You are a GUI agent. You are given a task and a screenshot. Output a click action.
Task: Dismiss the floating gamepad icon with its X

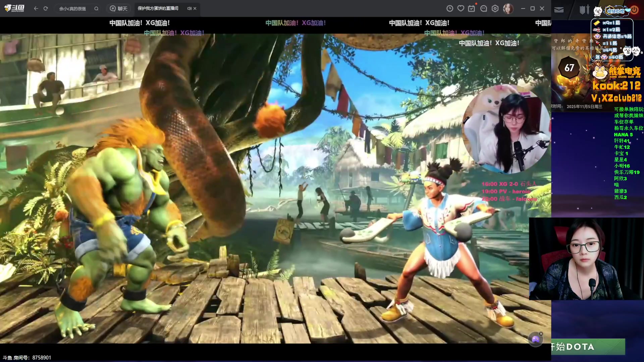click(541, 334)
